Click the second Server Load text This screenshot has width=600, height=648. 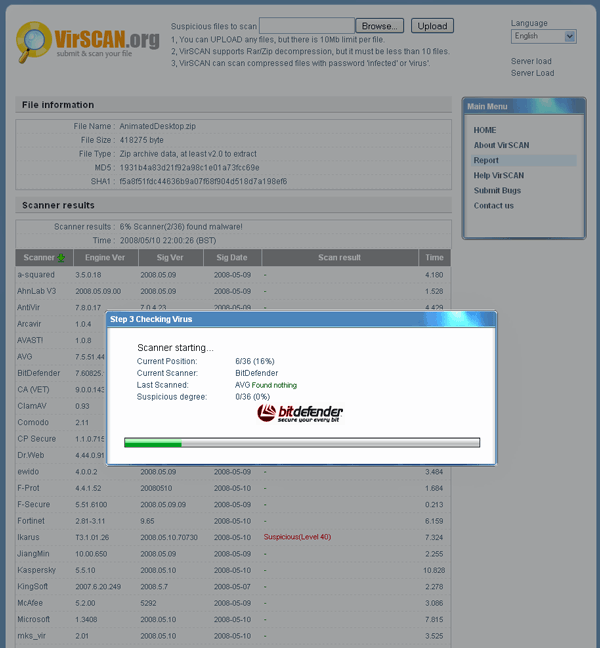532,73
